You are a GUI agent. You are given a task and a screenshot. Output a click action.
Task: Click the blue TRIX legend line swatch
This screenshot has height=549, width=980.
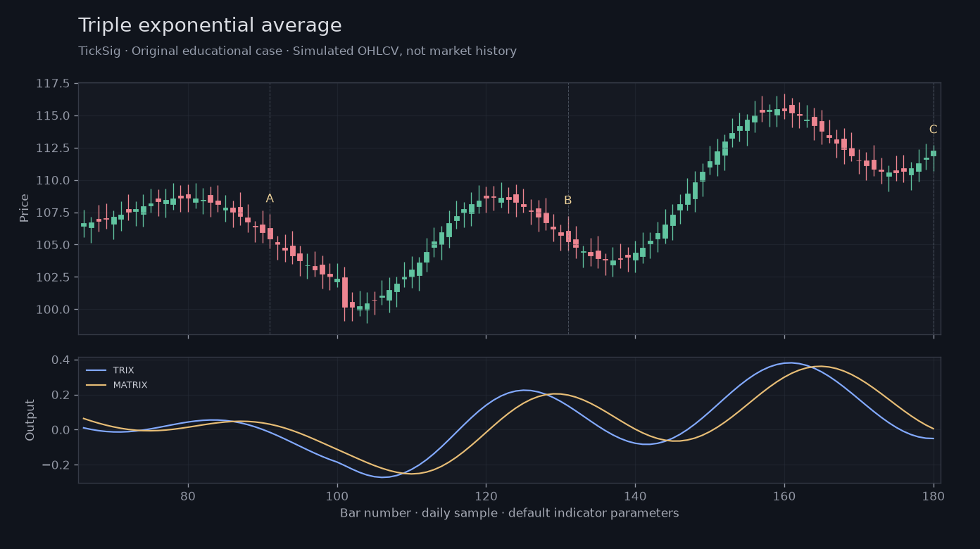tap(96, 370)
